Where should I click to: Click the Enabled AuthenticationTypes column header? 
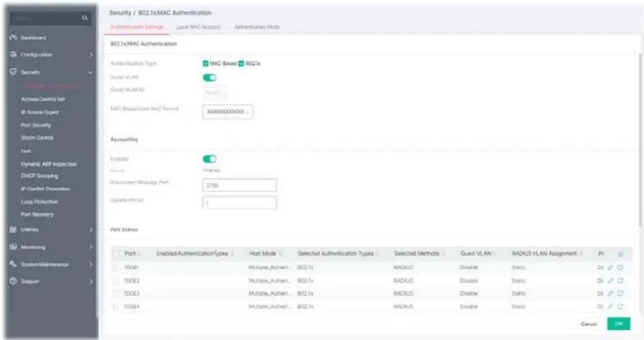[x=192, y=254]
